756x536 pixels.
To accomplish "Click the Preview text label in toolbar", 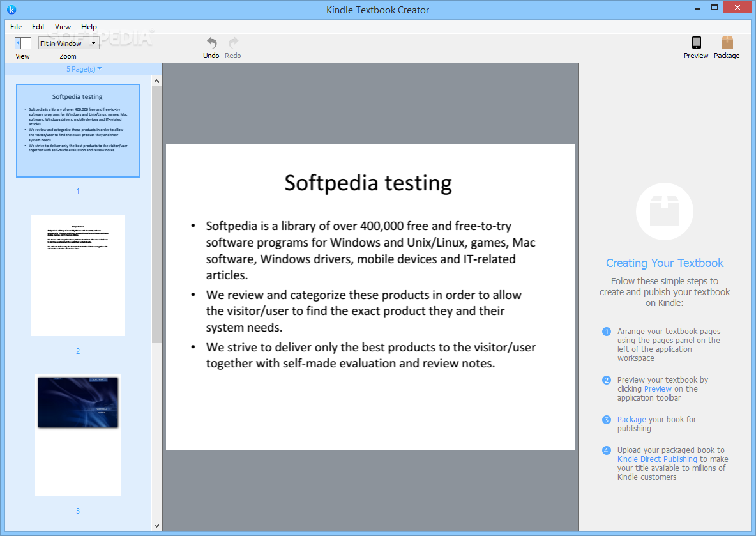I will coord(696,56).
